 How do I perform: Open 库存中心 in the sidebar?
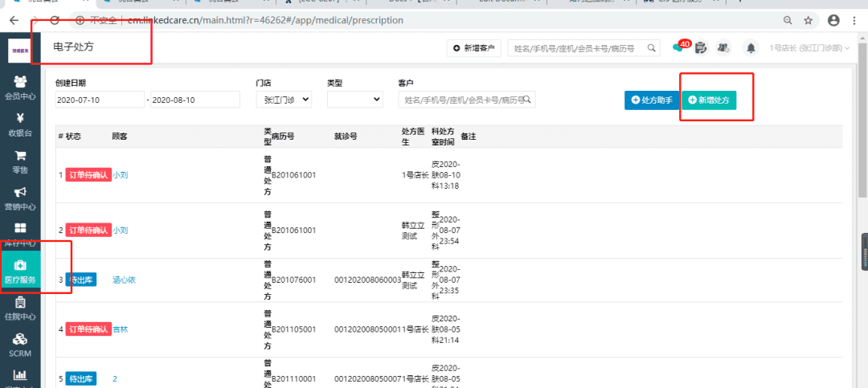point(20,235)
